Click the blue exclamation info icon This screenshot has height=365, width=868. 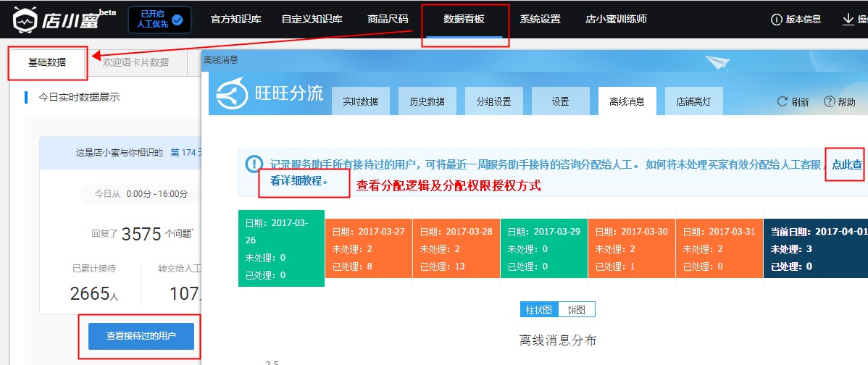tap(254, 164)
